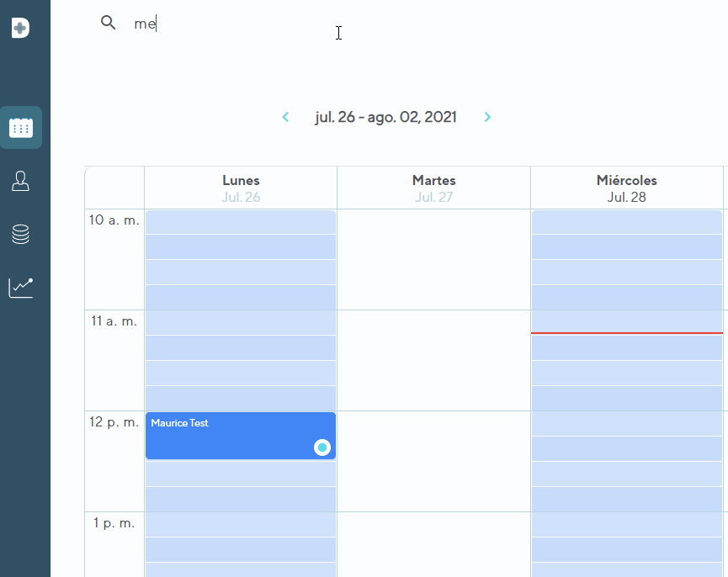Open the patients profile icon
The height and width of the screenshot is (577, 728).
tap(21, 181)
